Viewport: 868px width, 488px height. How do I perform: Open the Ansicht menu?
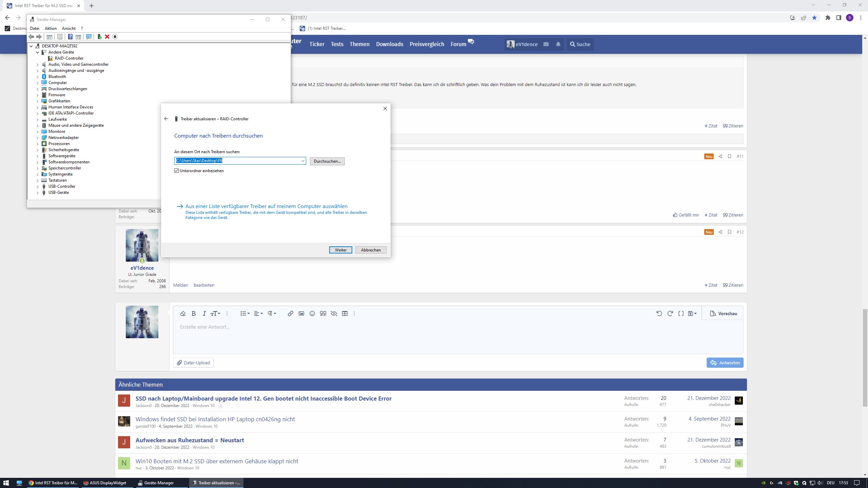[68, 28]
